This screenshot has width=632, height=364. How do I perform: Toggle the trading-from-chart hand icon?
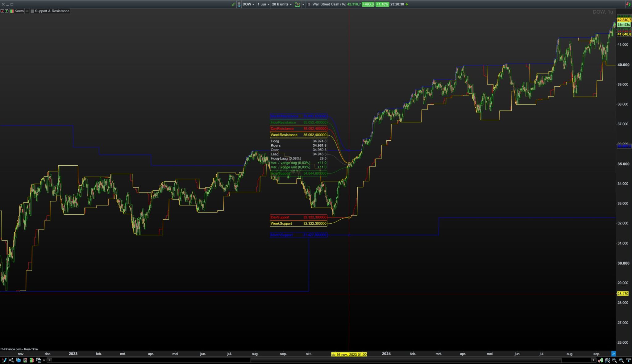(x=239, y=4)
